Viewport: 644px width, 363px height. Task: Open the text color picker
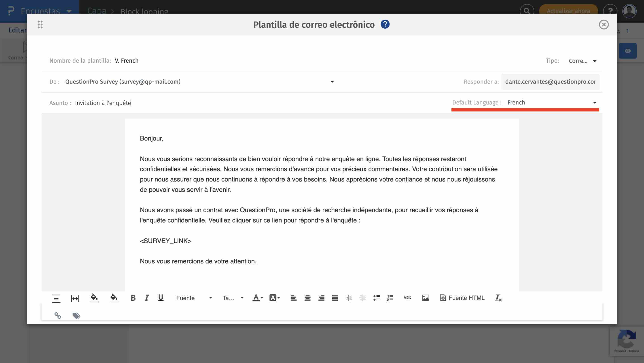tap(256, 298)
